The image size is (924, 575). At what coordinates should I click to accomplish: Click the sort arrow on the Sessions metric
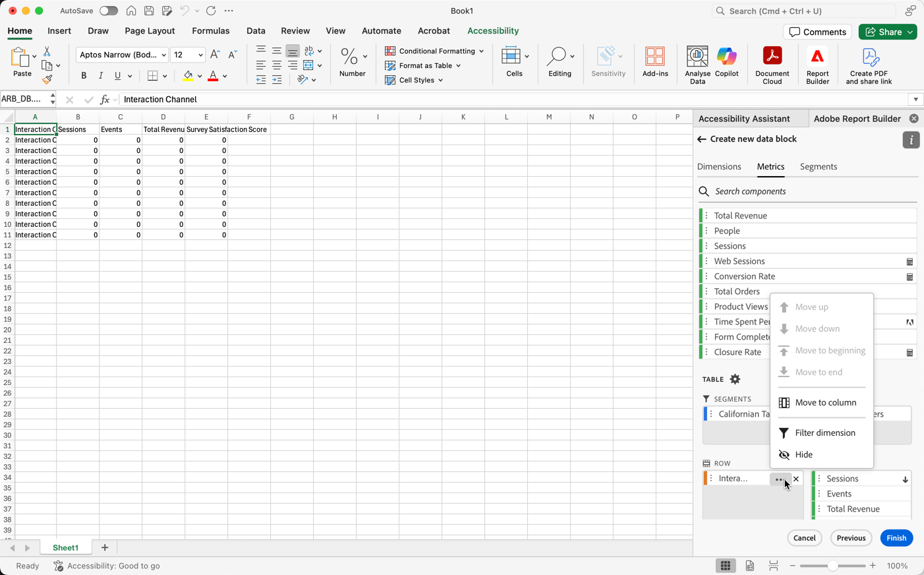[906, 479]
